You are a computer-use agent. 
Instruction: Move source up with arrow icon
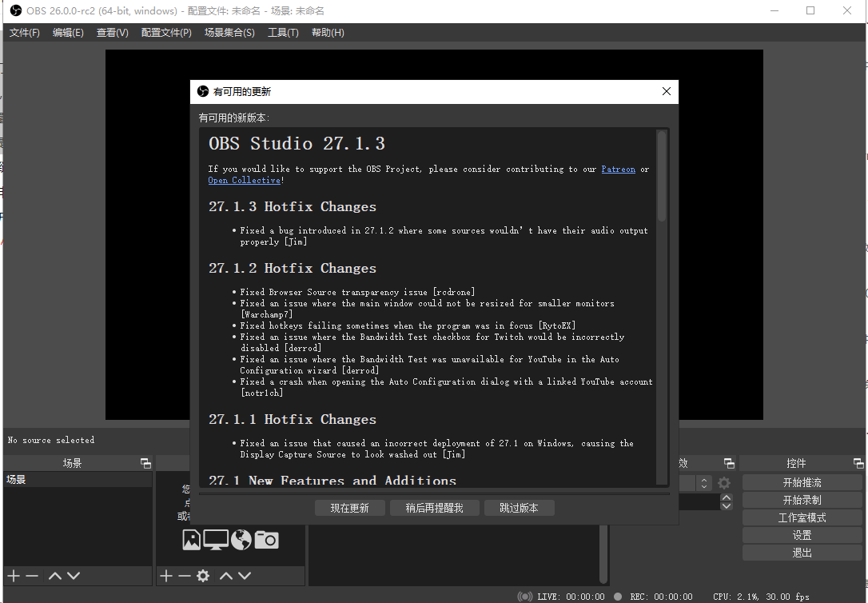(x=226, y=576)
